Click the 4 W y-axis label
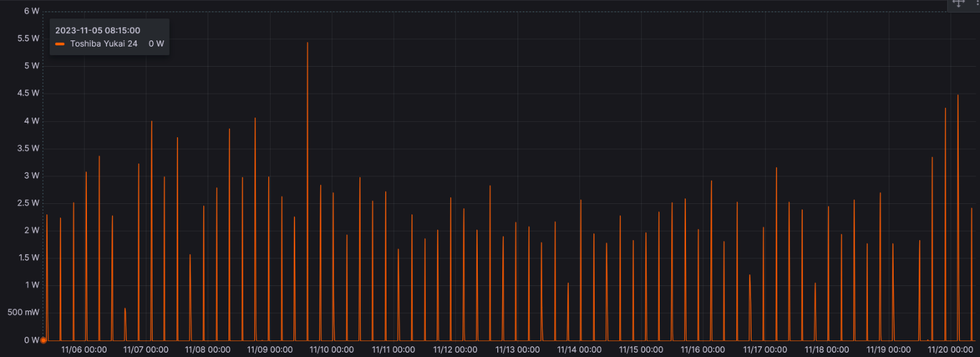980x357 pixels. [32, 121]
